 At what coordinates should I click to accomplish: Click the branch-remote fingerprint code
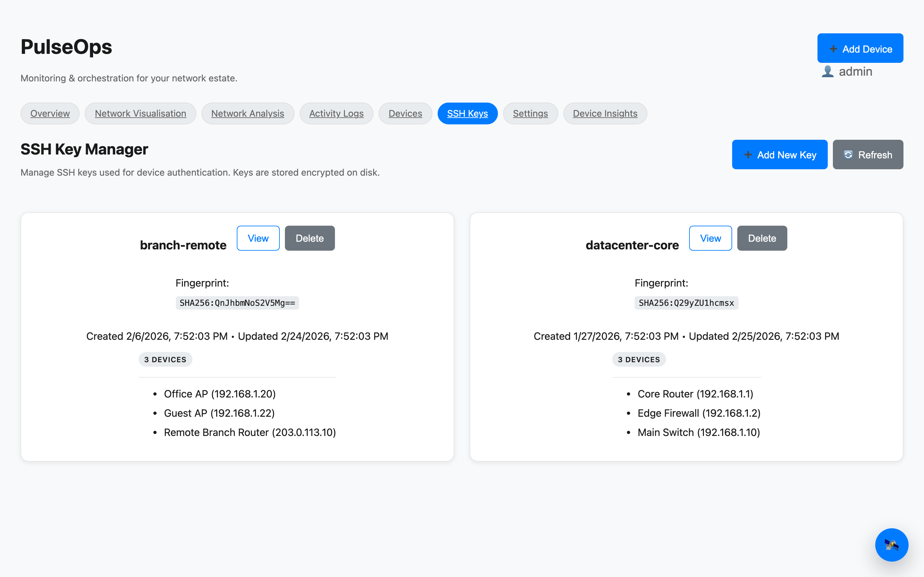click(237, 303)
